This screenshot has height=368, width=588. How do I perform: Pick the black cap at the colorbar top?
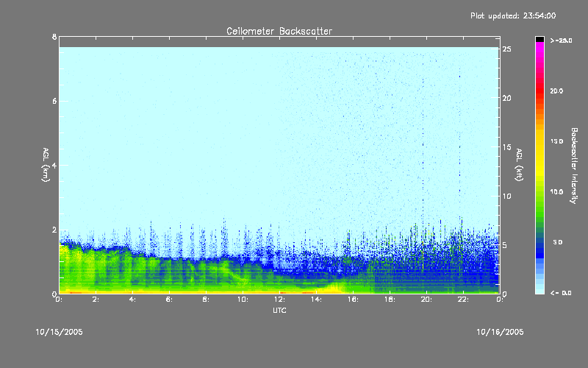click(x=539, y=39)
